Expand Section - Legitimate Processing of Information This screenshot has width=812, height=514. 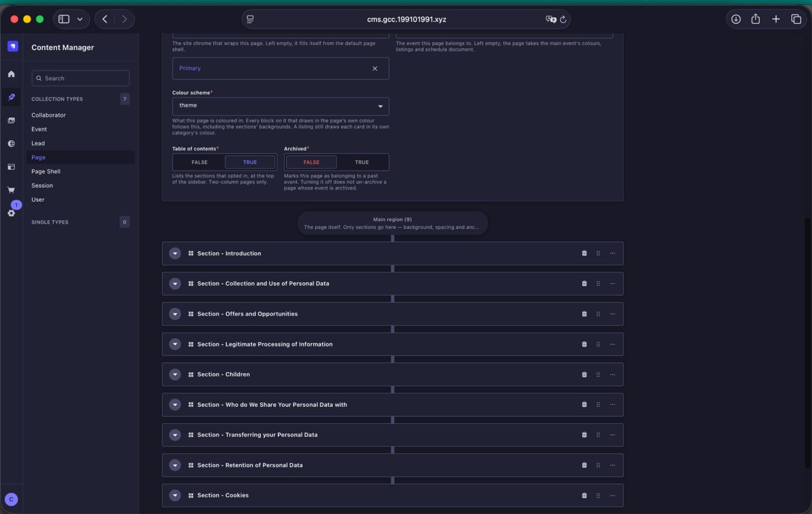(175, 344)
